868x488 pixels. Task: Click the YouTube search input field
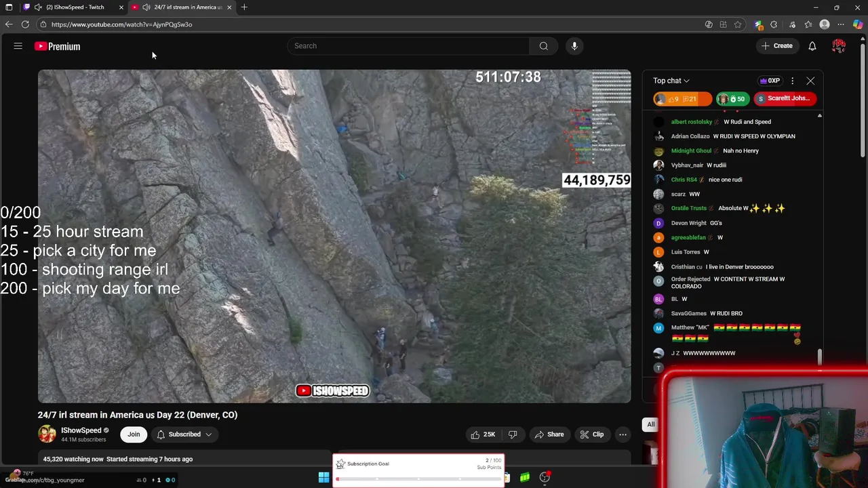pos(408,46)
